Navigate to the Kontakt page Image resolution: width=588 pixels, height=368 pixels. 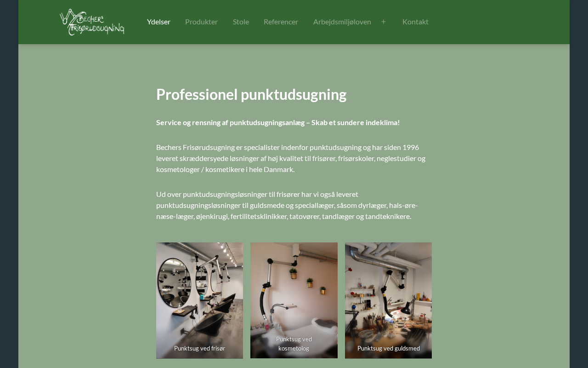(x=415, y=22)
